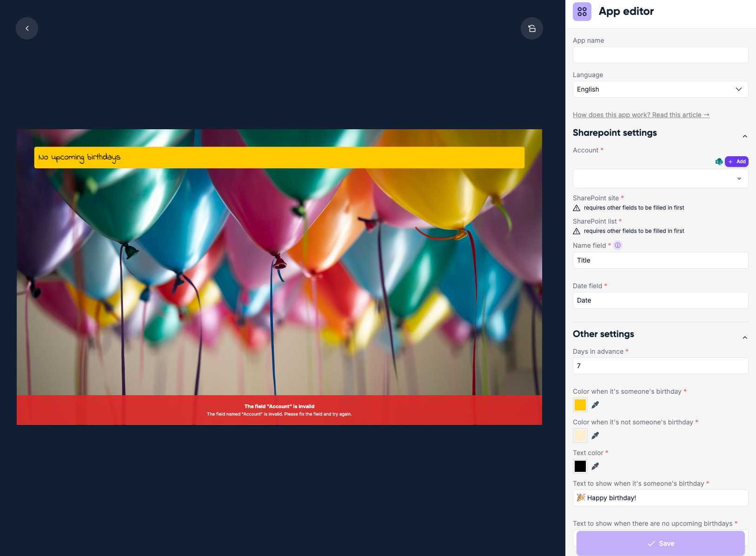Open the 'How does this app work?' article
The height and width of the screenshot is (556, 756).
tap(641, 115)
